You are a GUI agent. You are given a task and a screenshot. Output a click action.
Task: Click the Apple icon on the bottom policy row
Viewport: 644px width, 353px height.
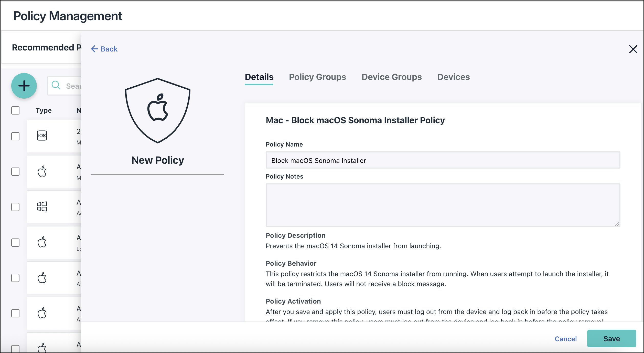coord(42,347)
